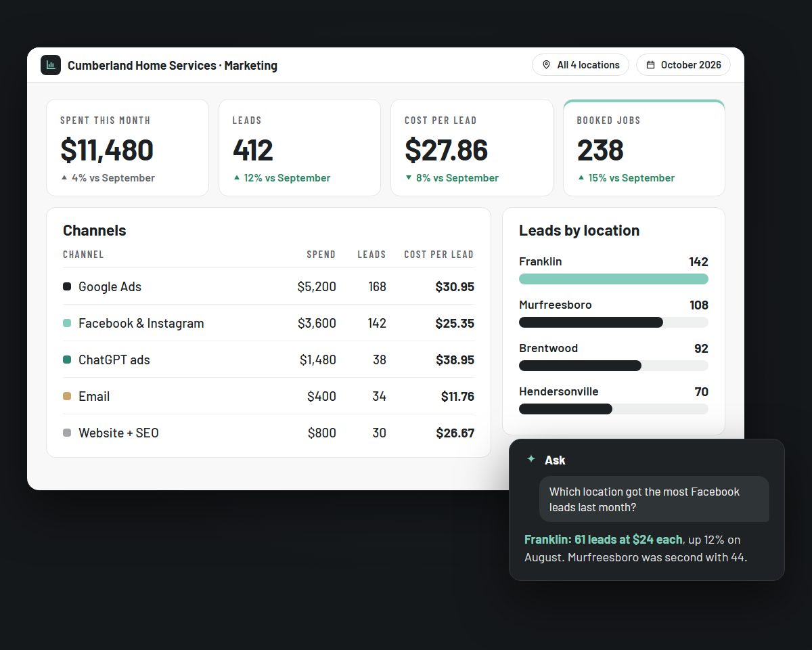Click the $1,480 spend value
The width and height of the screenshot is (812, 650).
click(318, 360)
